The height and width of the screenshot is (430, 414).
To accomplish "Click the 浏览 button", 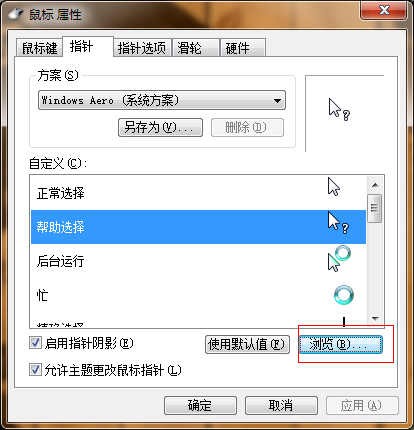I will [341, 344].
